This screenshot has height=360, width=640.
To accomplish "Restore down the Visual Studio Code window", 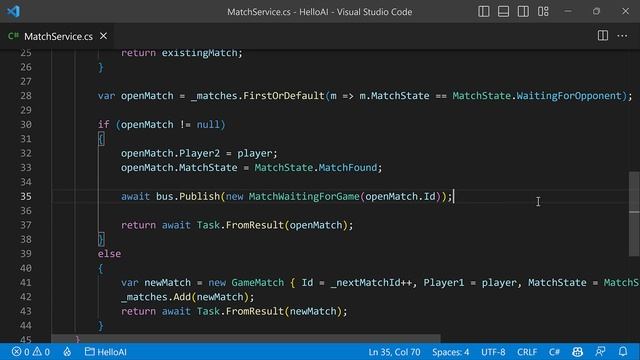I will tap(596, 11).
